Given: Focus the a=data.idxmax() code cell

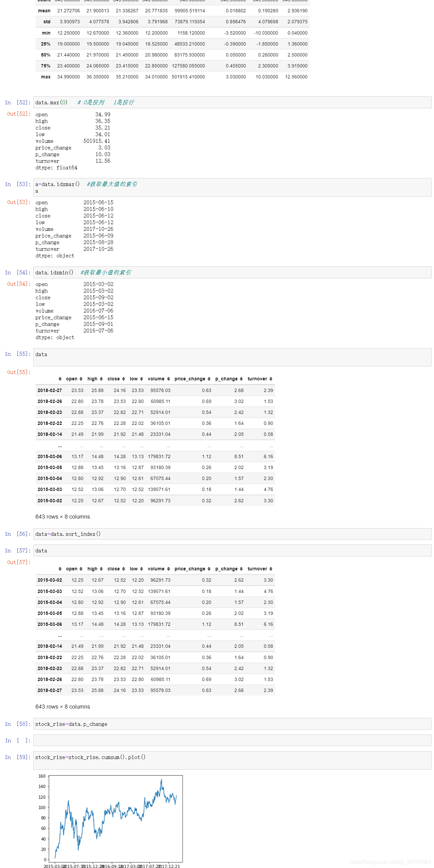Looking at the screenshot, I should tap(232, 187).
